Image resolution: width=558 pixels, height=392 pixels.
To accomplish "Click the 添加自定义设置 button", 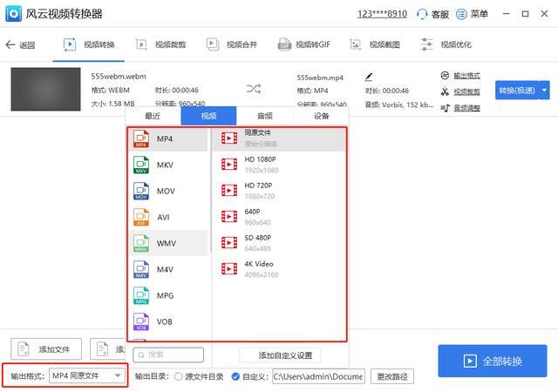I will [x=281, y=355].
